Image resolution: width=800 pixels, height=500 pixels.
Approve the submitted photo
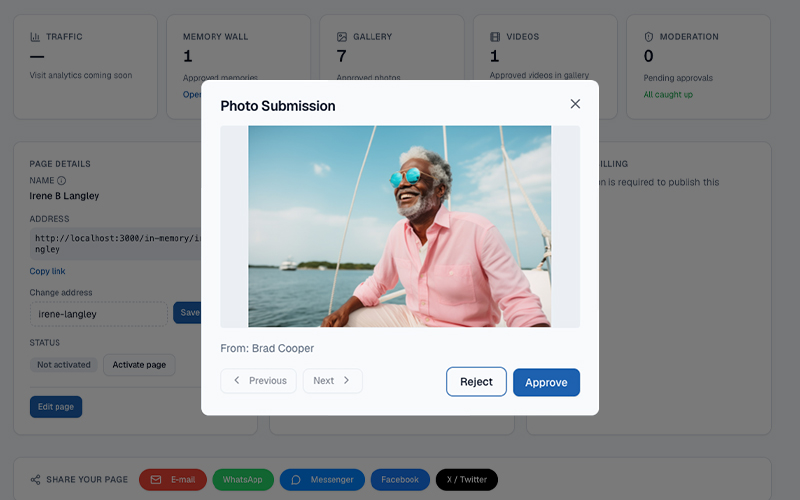tap(546, 382)
